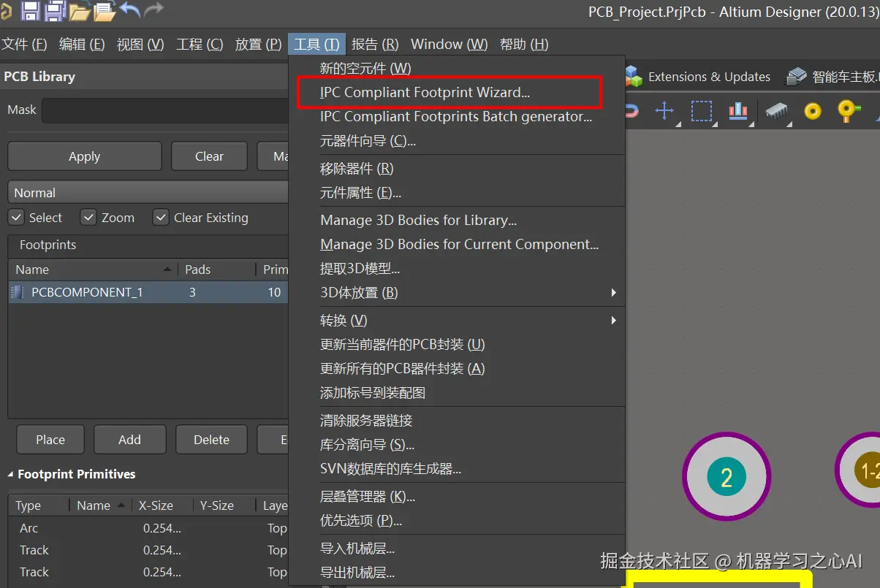Open the 报告 (R) menu
This screenshot has width=880, height=588.
point(375,45)
